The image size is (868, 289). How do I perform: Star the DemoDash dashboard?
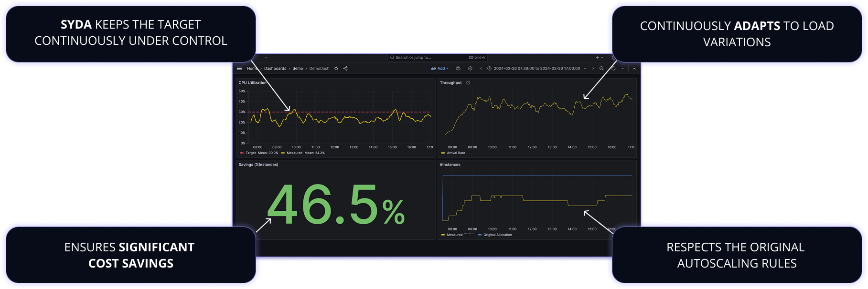point(336,69)
